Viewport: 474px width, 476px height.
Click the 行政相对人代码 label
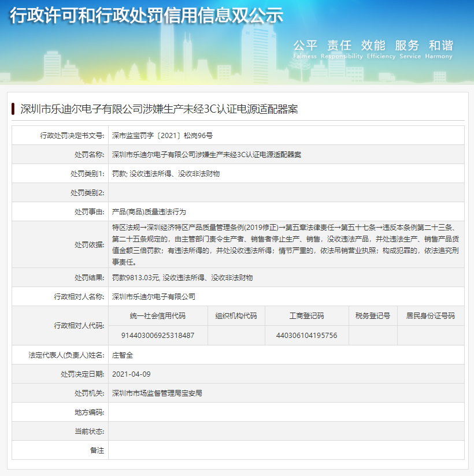click(79, 325)
